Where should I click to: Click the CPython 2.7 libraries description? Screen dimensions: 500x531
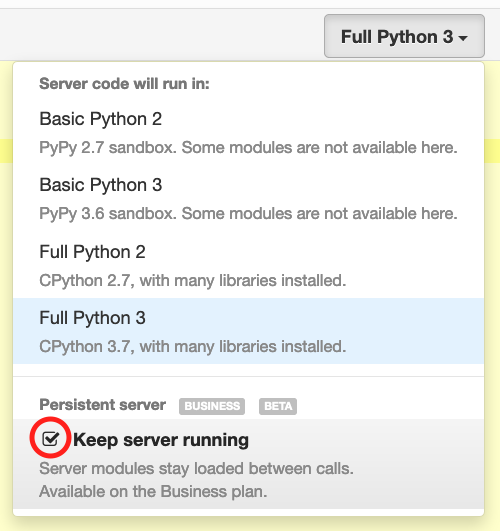click(x=192, y=281)
